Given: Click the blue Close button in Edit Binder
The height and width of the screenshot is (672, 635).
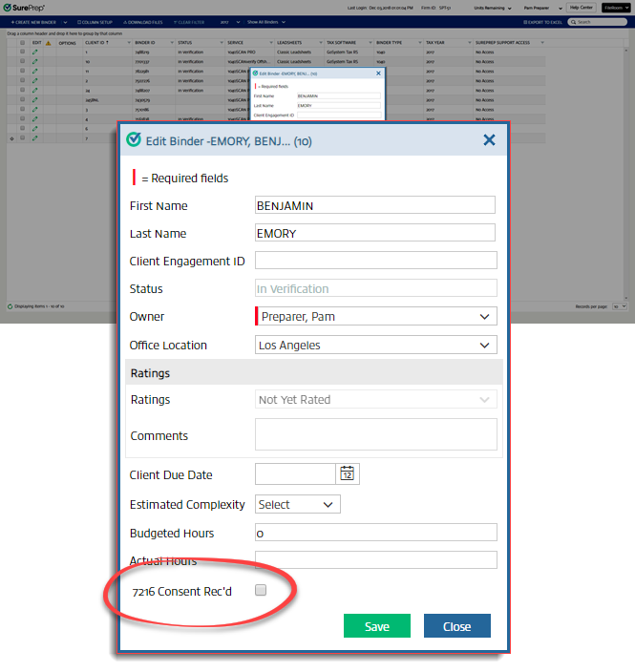Looking at the screenshot, I should 457,626.
